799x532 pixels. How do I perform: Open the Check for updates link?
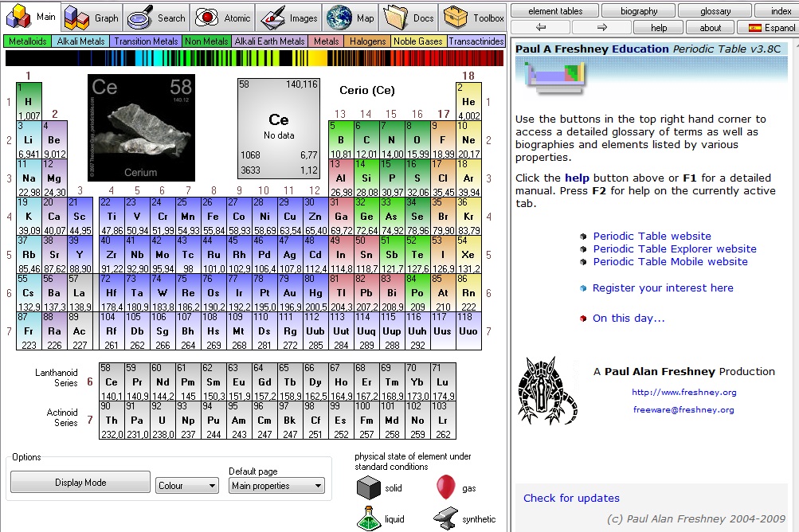coord(571,498)
